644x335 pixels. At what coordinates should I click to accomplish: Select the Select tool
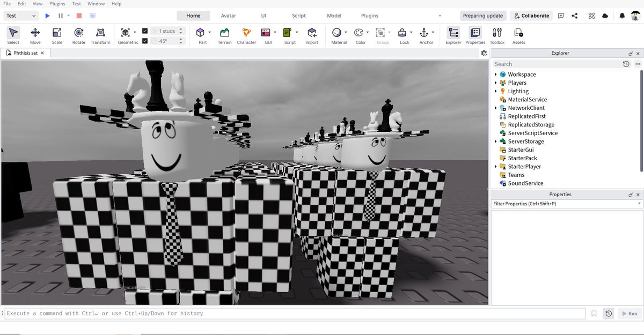click(x=13, y=35)
